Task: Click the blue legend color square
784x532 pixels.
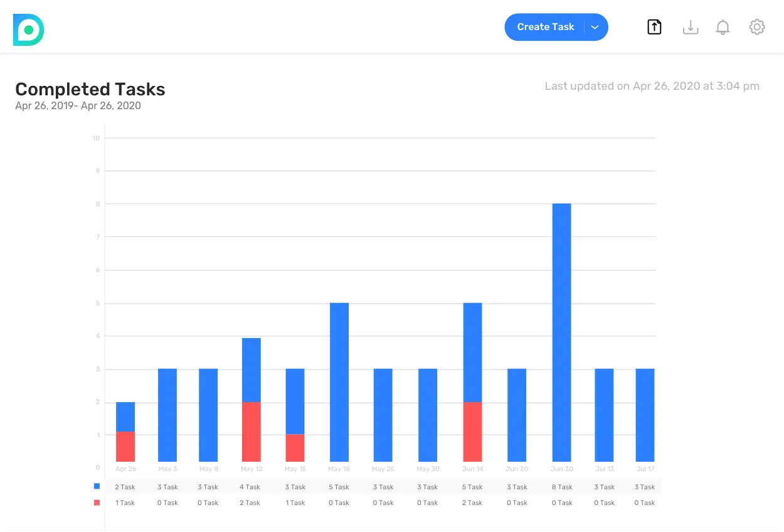Action: tap(97, 486)
